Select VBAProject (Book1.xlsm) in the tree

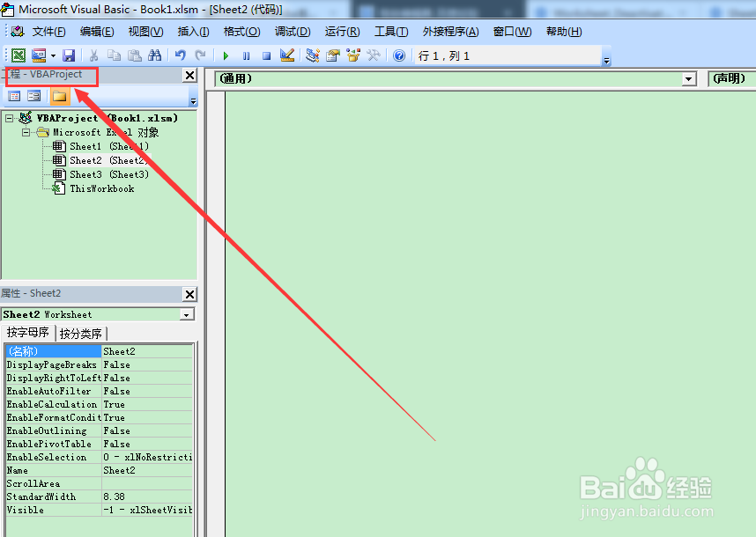point(107,118)
